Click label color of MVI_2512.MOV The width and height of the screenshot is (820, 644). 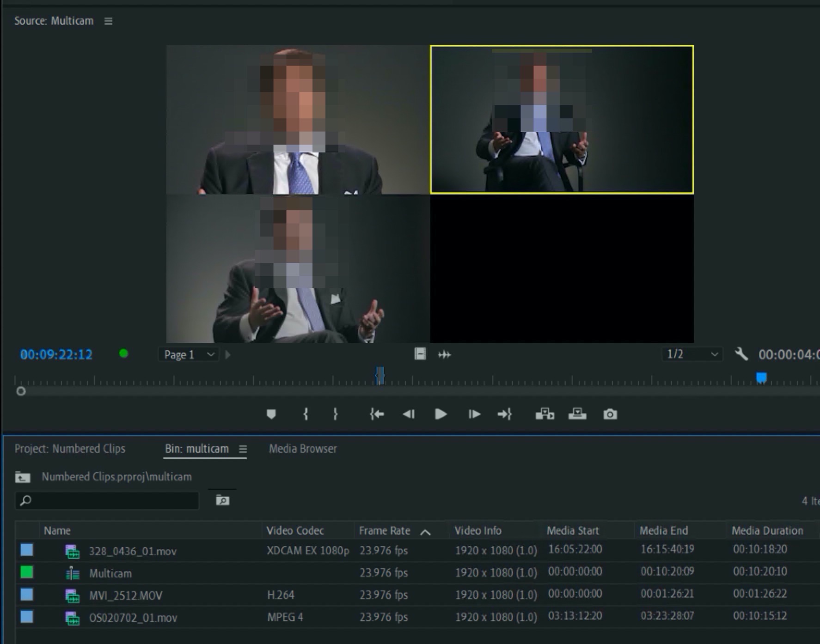coord(27,594)
